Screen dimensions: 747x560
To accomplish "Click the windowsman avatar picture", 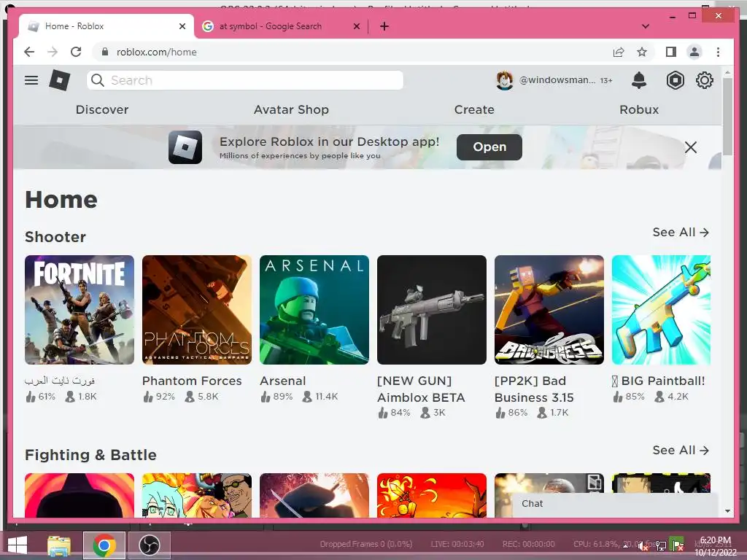I will 505,80.
